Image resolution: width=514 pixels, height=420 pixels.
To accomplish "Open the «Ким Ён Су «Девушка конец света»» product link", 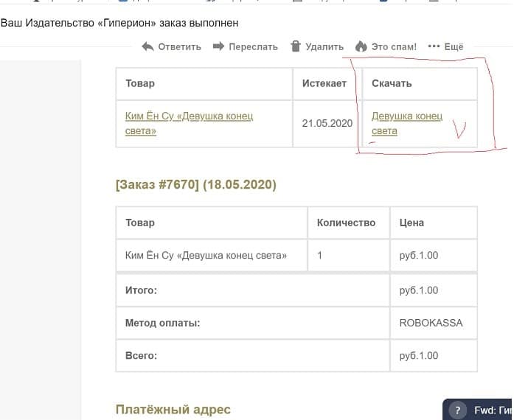I will [189, 123].
